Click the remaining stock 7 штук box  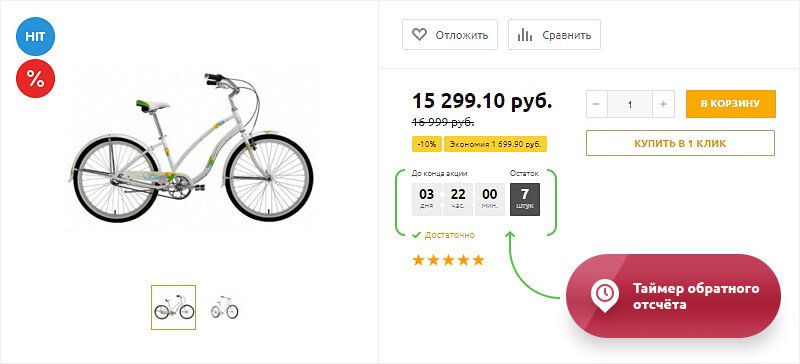point(525,199)
